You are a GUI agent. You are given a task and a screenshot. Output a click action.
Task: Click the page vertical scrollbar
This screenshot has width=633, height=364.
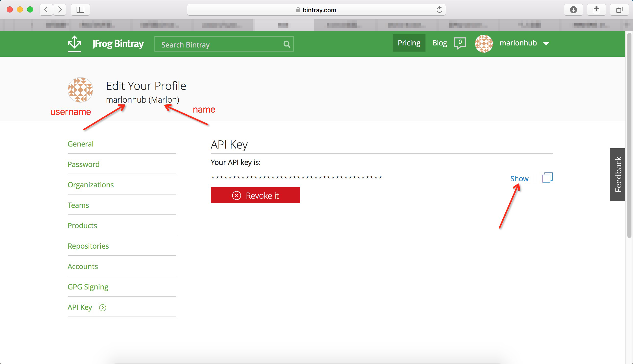629,135
